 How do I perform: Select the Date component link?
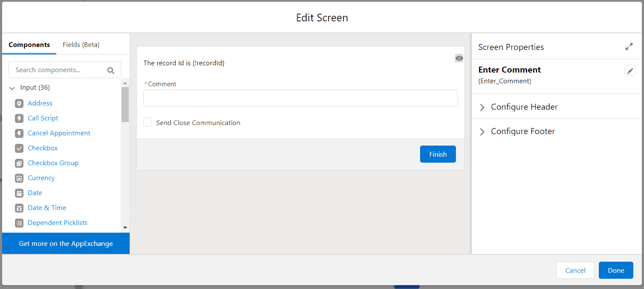coord(35,193)
